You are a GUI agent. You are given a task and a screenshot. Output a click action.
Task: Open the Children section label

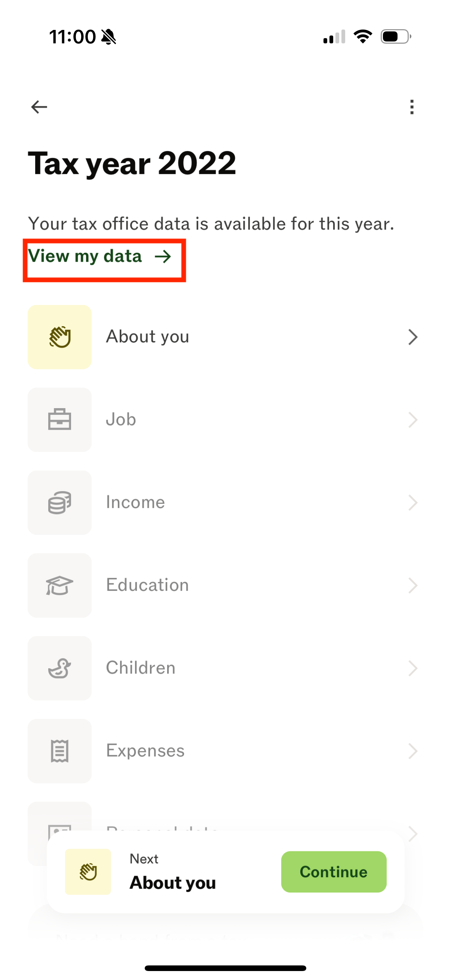pos(141,668)
